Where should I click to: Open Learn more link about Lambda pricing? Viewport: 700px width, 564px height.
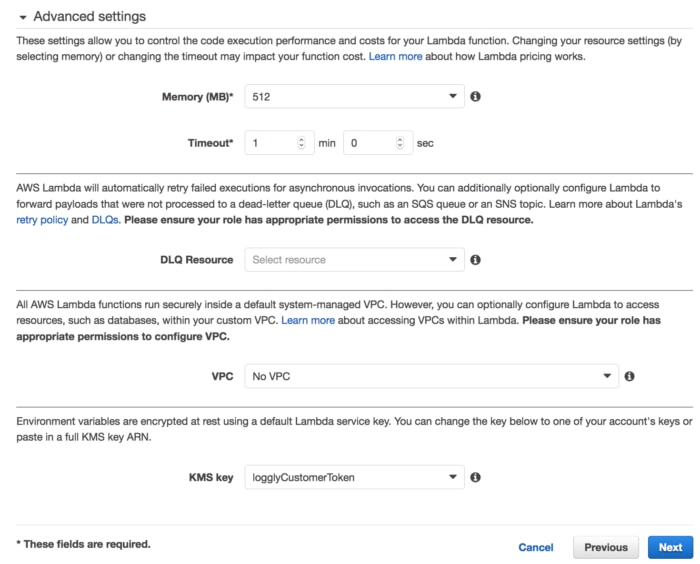pos(394,57)
